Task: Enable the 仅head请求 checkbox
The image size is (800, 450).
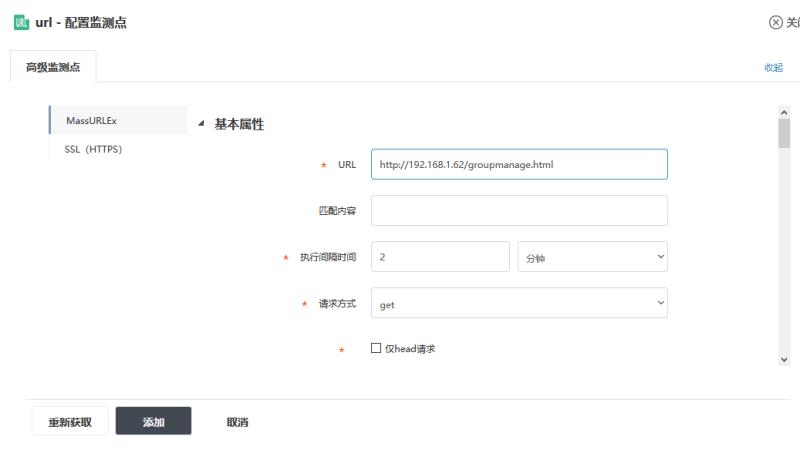Action: tap(376, 348)
